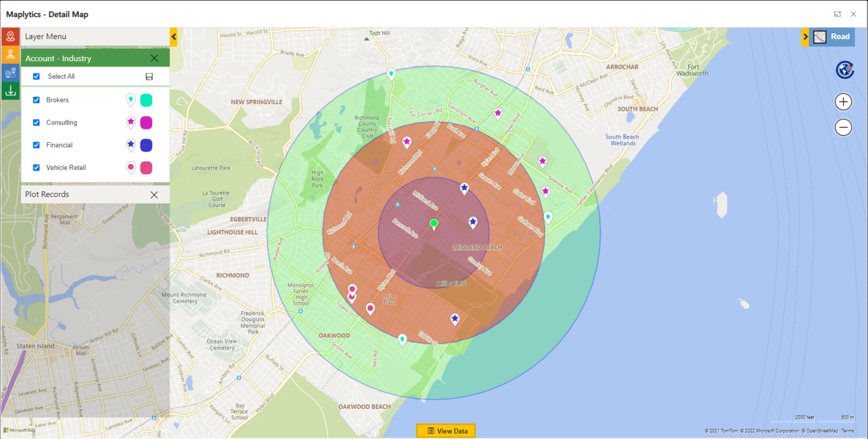Select the red Plot records tool in sidebar
Viewport: 868px width, 439px height.
coord(10,37)
